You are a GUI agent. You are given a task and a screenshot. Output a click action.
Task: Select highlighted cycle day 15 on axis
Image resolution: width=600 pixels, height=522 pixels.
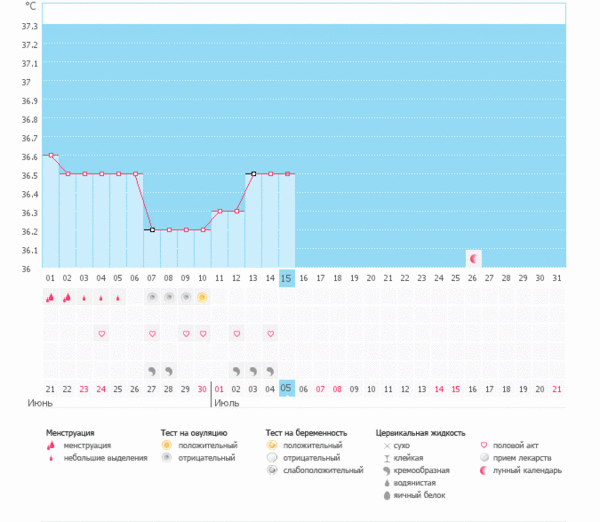tap(287, 277)
